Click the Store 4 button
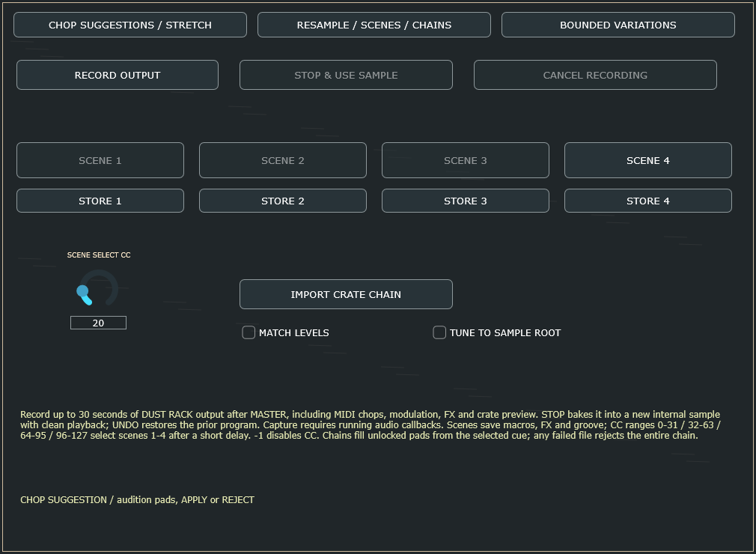 (x=648, y=201)
